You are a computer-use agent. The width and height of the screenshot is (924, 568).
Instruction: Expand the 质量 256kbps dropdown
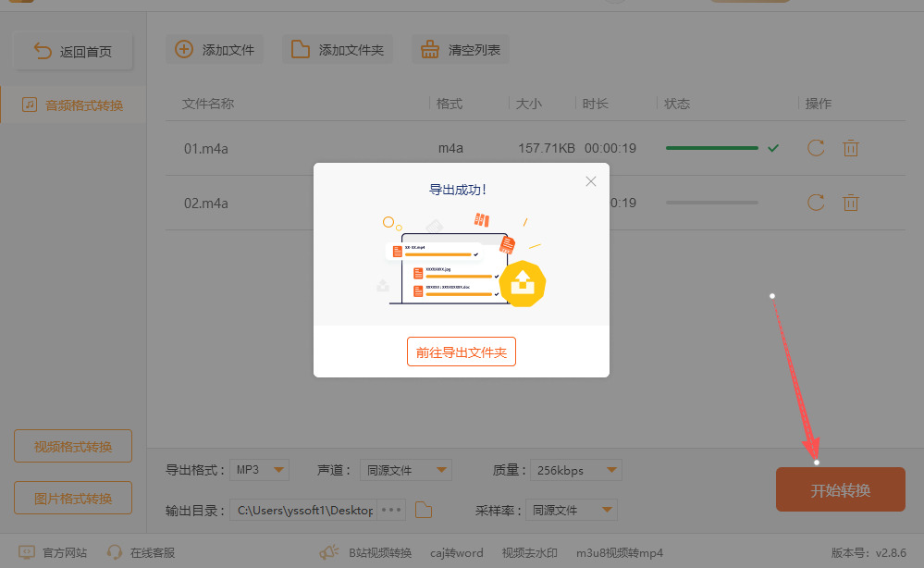(x=576, y=470)
